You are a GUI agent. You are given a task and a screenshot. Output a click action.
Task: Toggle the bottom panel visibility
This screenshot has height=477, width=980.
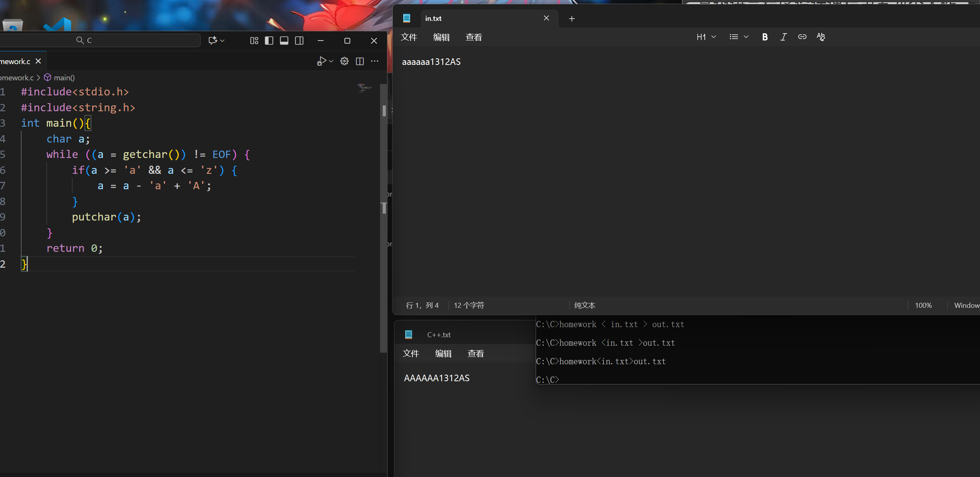click(x=284, y=40)
